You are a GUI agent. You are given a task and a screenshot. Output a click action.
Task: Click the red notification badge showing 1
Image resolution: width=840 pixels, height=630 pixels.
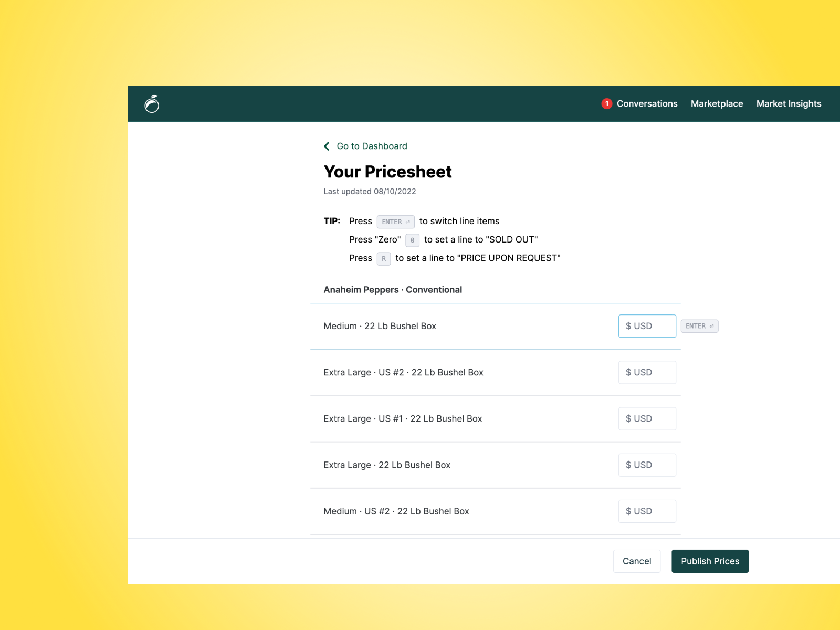point(607,103)
